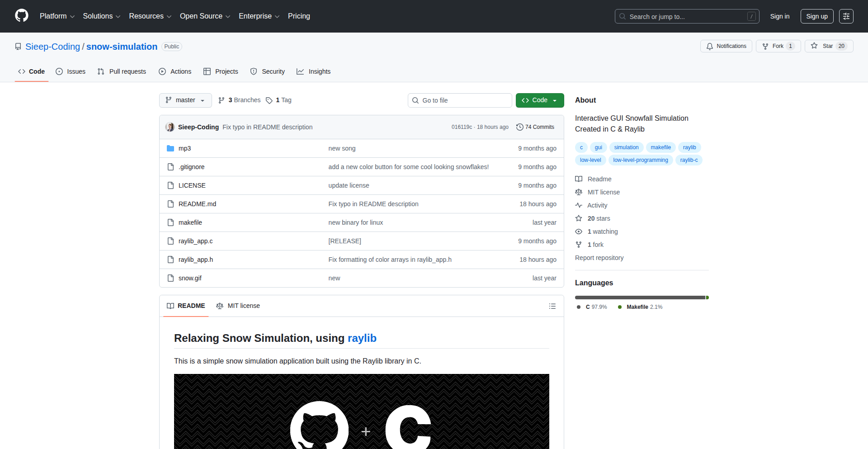868x449 pixels.
Task: Click the C segment of languages bar
Action: tap(640, 298)
